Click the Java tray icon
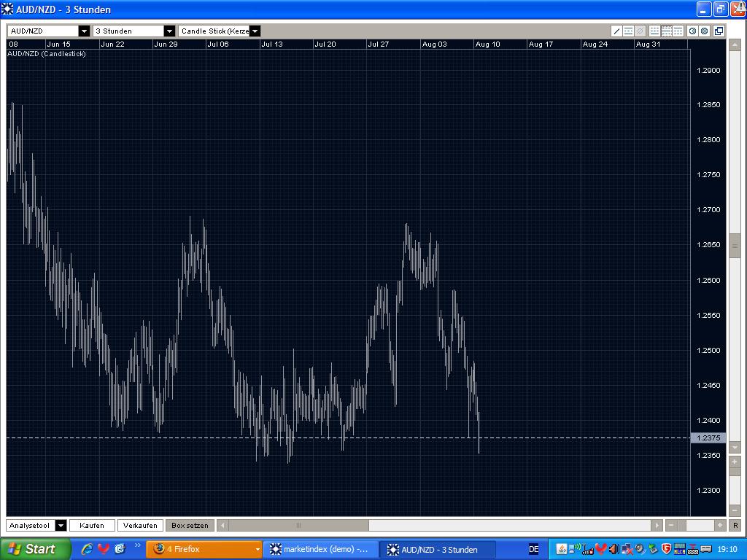The width and height of the screenshot is (747, 560). coord(562,549)
